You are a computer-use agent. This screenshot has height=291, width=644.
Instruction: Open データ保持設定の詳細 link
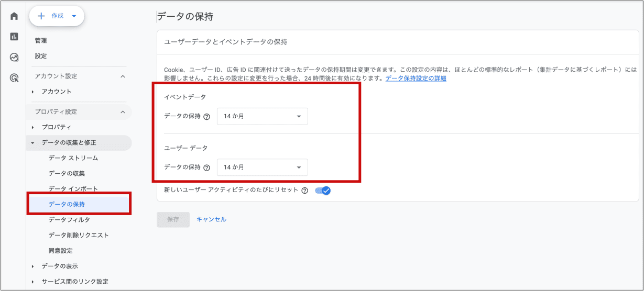pos(416,79)
